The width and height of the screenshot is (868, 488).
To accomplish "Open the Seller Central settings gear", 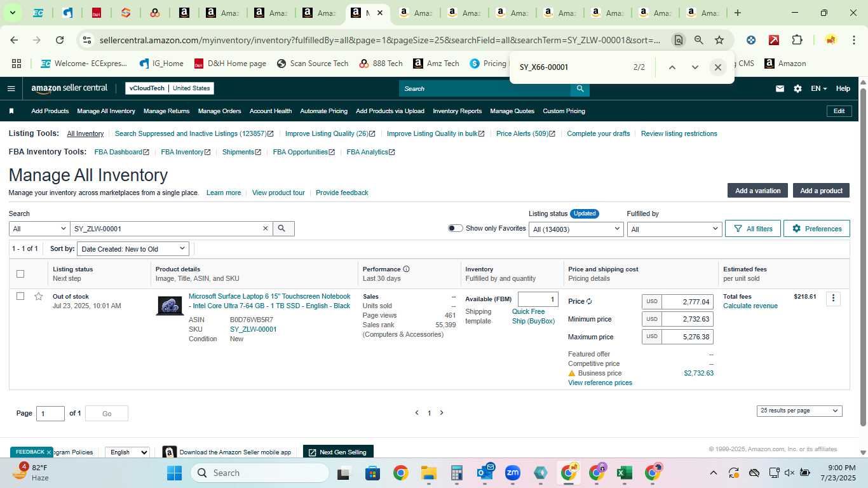I will click(x=797, y=88).
